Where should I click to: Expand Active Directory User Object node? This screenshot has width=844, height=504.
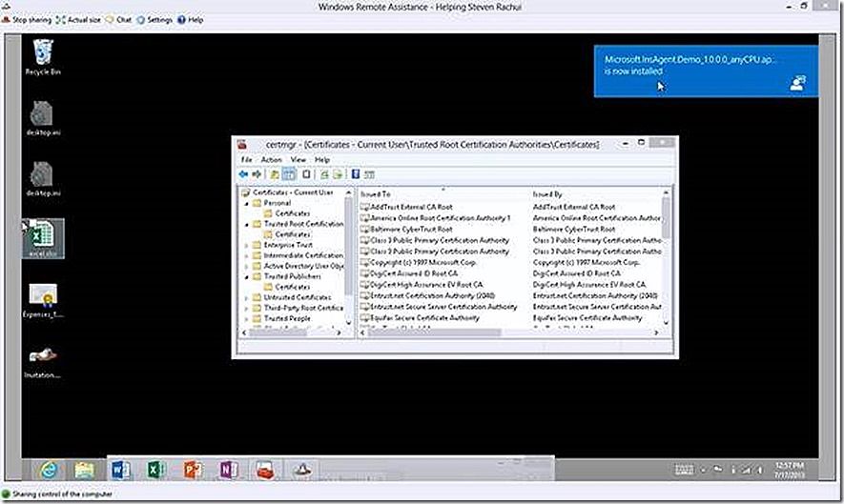(247, 266)
